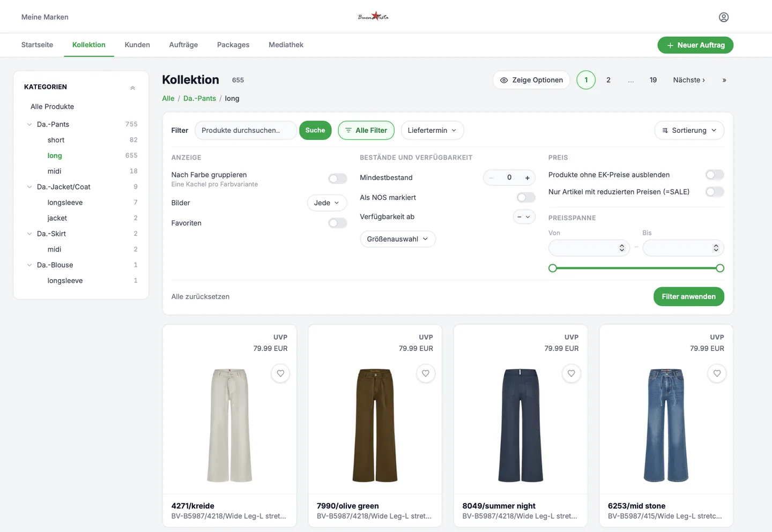Turn on Als NOS markiert switch
Screen dimensions: 772x532
click(x=526, y=198)
